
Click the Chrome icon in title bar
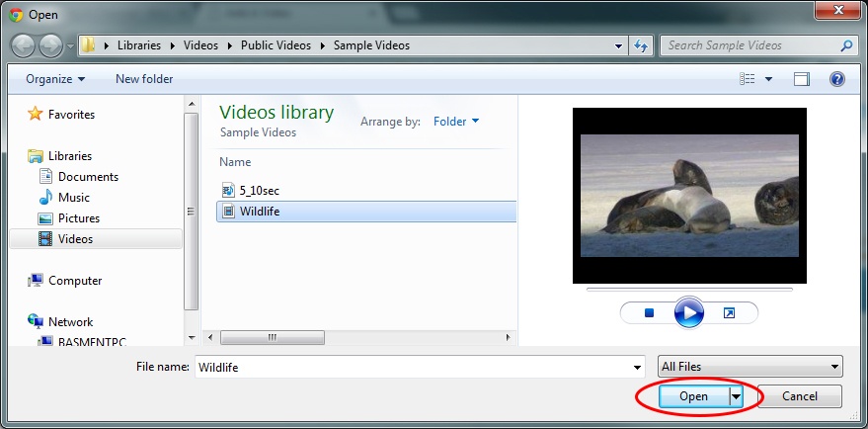(x=16, y=15)
